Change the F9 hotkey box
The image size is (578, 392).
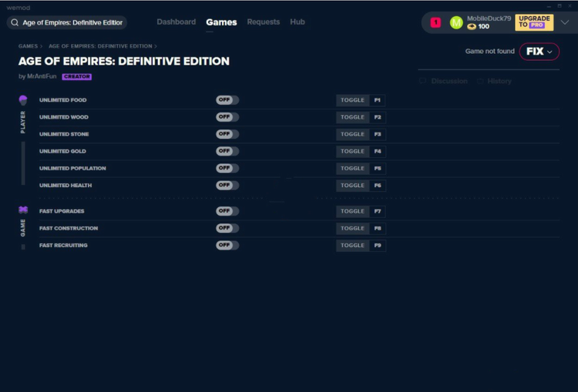[378, 246]
